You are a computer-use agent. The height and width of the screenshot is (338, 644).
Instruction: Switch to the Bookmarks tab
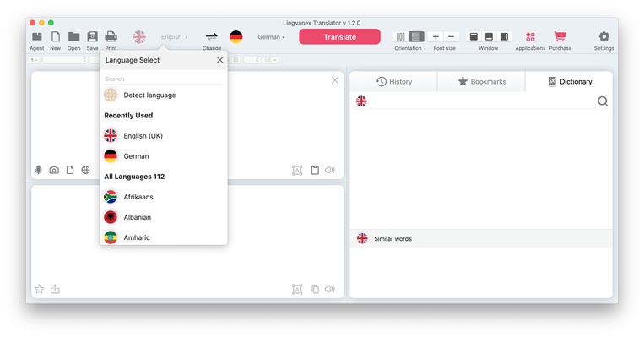coord(481,81)
